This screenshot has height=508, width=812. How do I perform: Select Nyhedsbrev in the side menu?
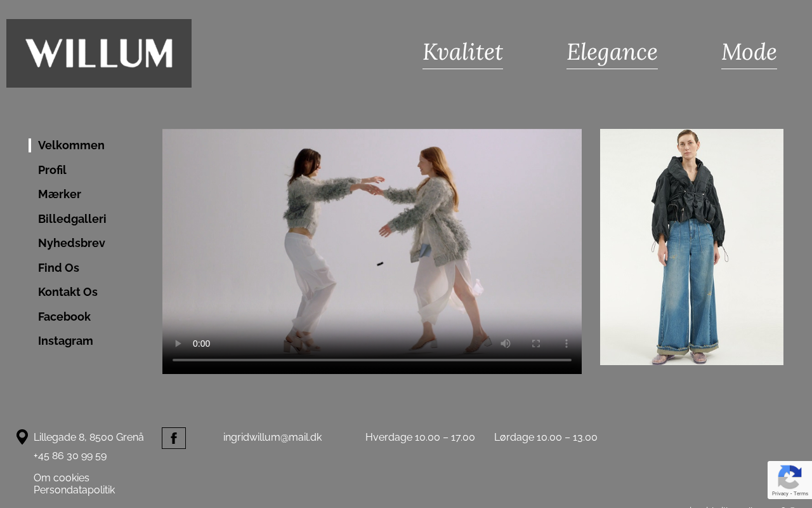72,243
